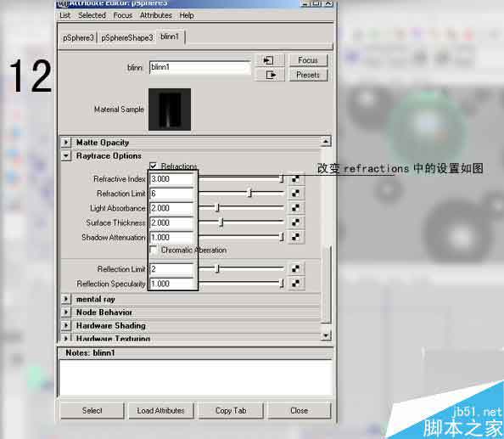Toggle the Refractions checkbox

(154, 166)
